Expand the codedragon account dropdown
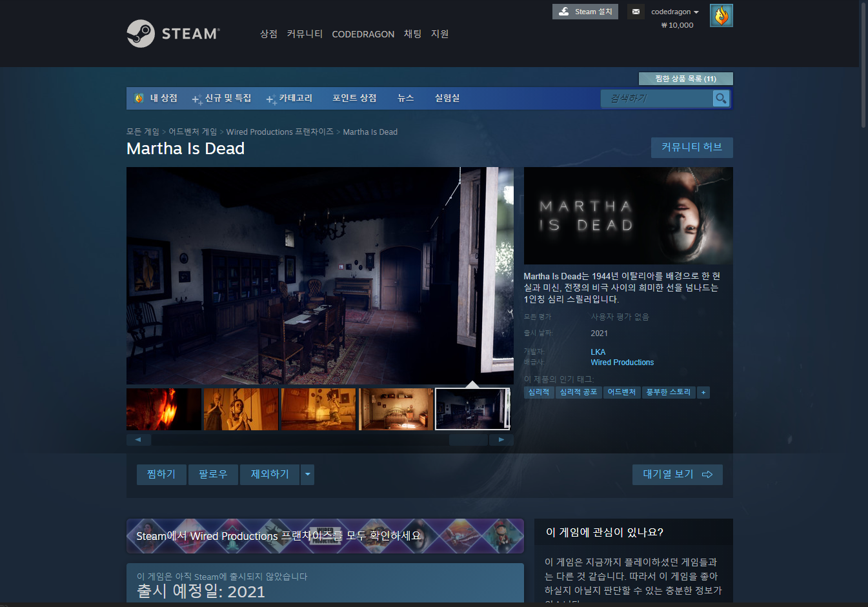The width and height of the screenshot is (868, 607). click(674, 12)
